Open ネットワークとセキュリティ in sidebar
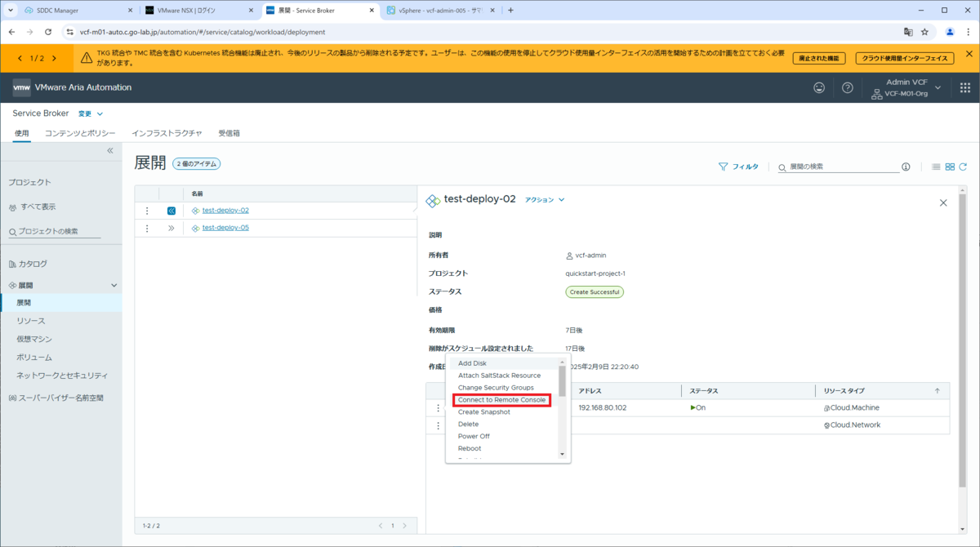Screen dimensions: 980x547 [x=61, y=376]
